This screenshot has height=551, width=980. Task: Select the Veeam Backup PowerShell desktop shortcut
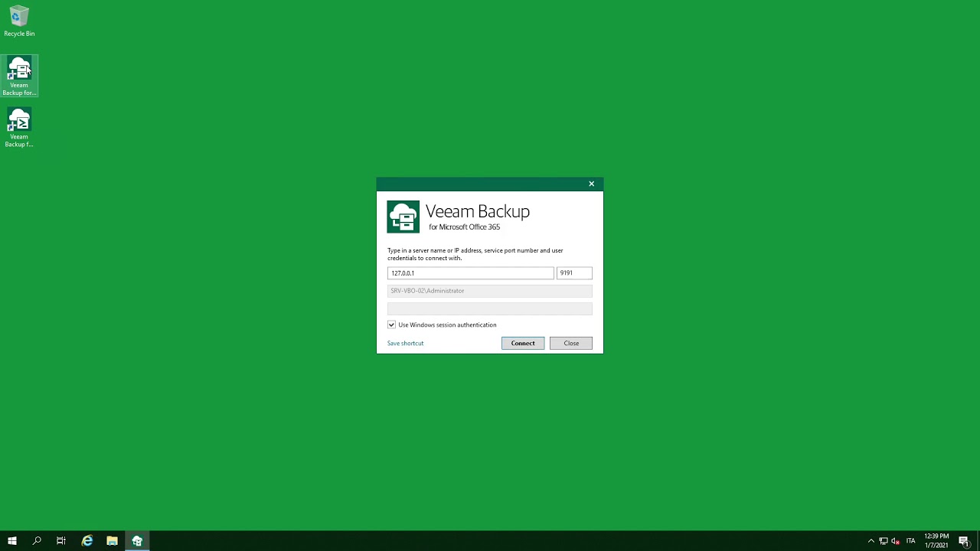click(x=19, y=128)
